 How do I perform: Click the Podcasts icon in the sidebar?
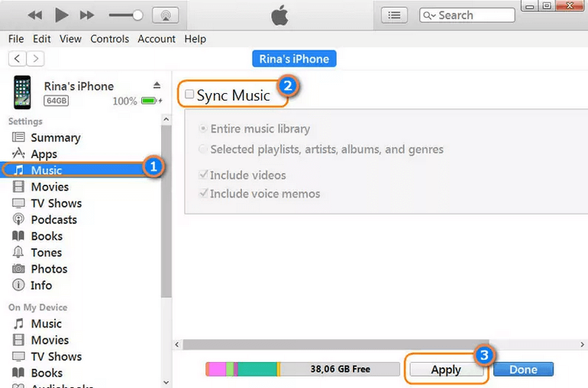[18, 219]
